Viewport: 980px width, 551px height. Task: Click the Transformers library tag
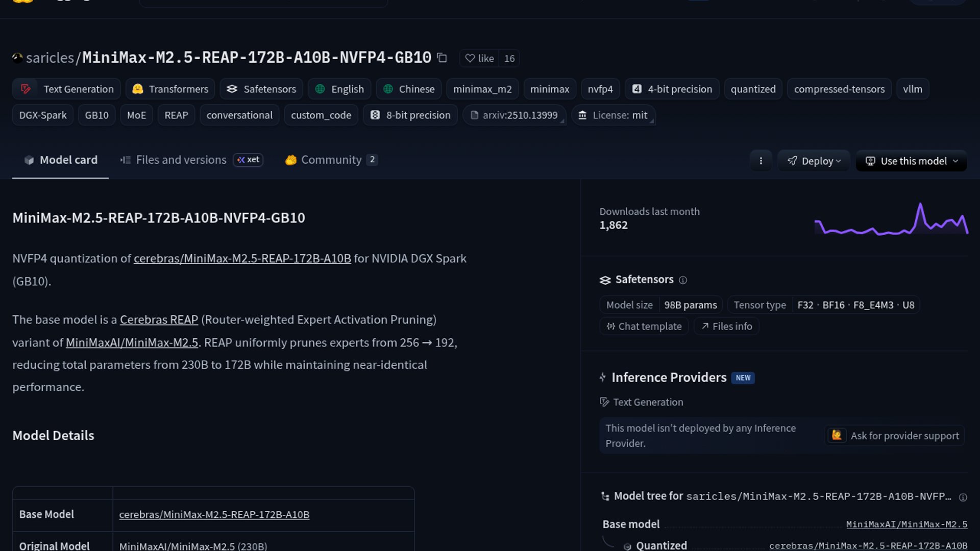point(170,89)
